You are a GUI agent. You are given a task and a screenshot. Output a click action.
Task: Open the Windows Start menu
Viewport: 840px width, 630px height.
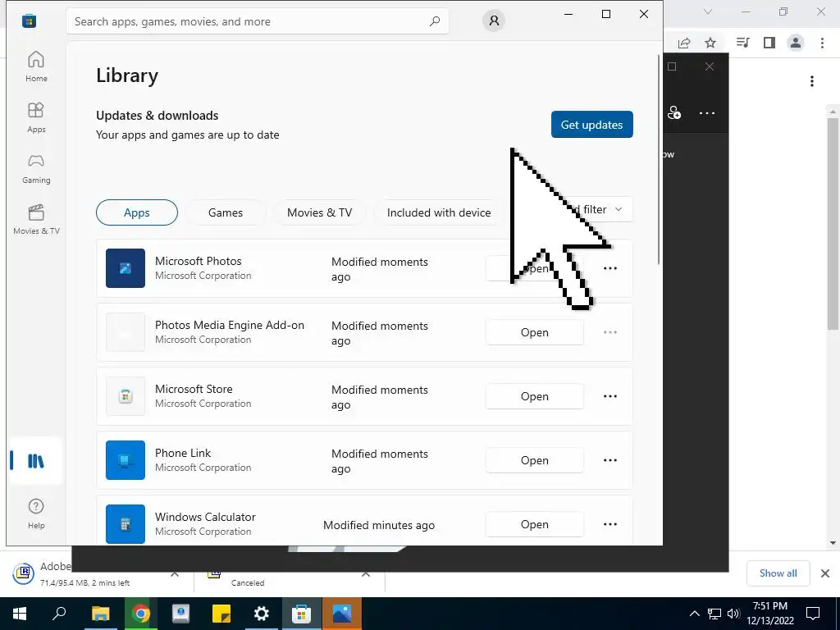pyautogui.click(x=20, y=614)
